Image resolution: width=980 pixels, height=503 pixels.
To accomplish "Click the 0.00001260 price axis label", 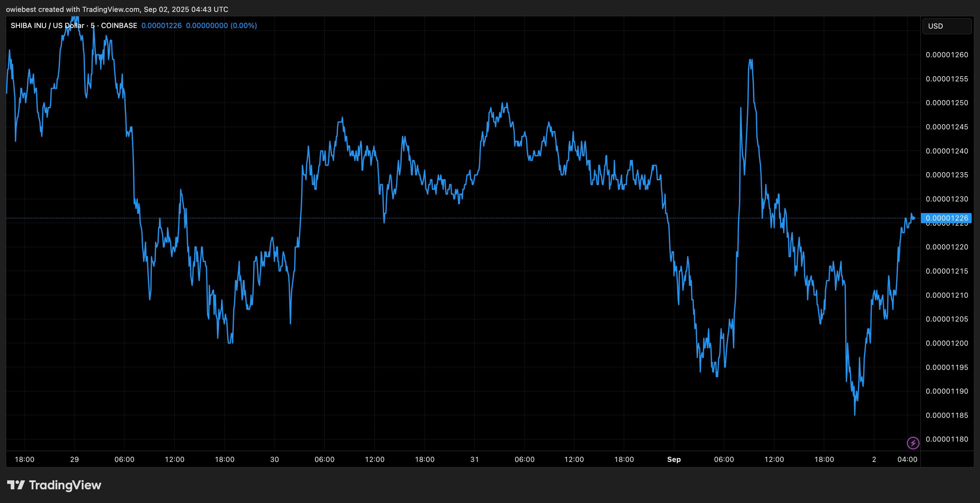I will 947,55.
